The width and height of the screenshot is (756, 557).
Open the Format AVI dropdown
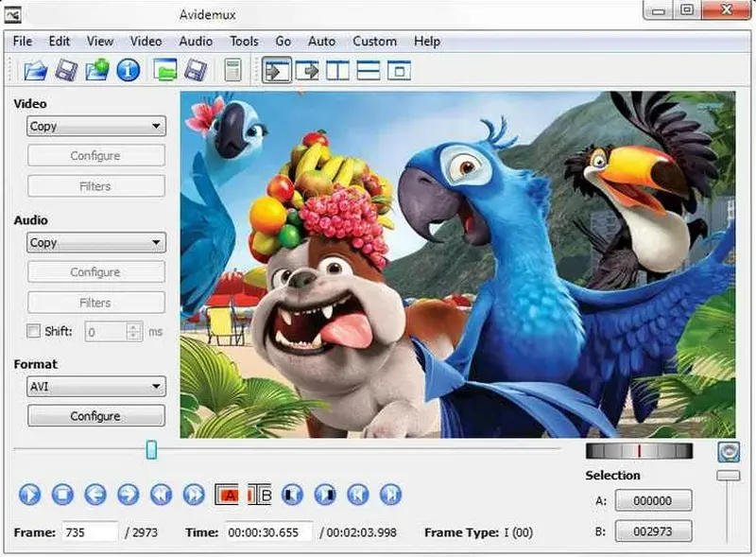click(96, 387)
